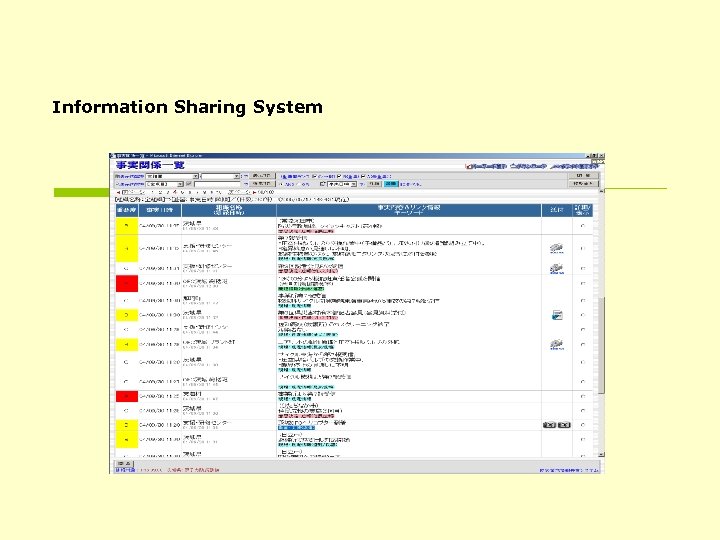This screenshot has height=540, width=720.
Task: Click the lower button at far right of filter bar
Action: [584, 183]
